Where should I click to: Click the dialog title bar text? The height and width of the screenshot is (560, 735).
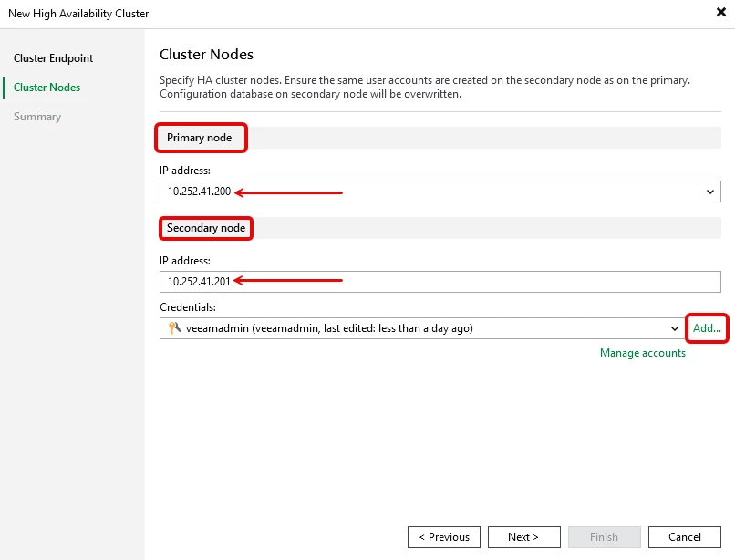(x=78, y=14)
